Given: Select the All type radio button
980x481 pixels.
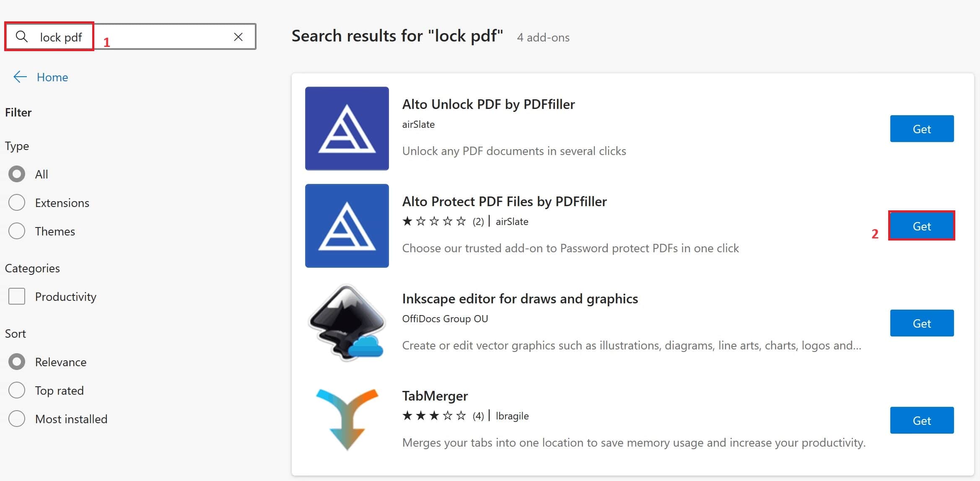Looking at the screenshot, I should point(16,173).
